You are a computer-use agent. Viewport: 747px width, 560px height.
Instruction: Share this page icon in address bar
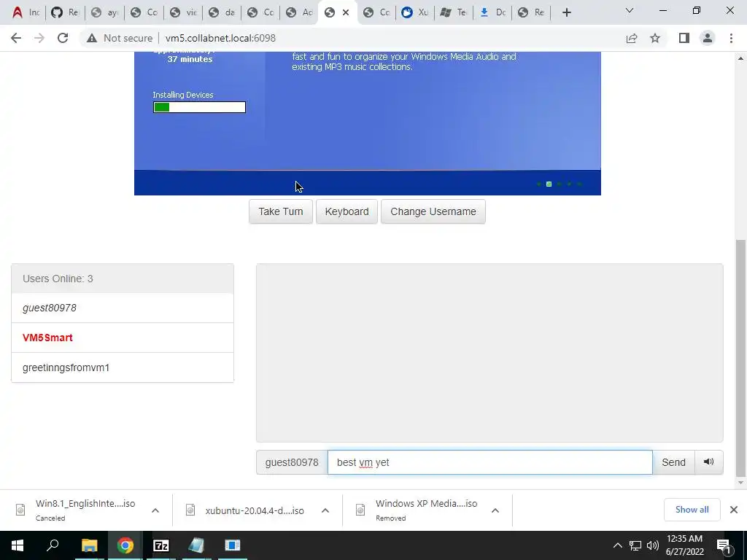632,38
